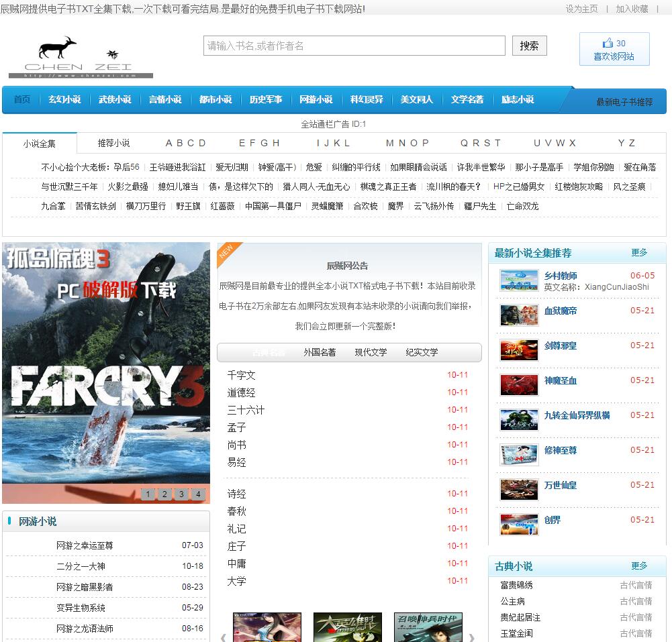Click 更多 beside 古典小说
The height and width of the screenshot is (642, 672).
(x=639, y=566)
